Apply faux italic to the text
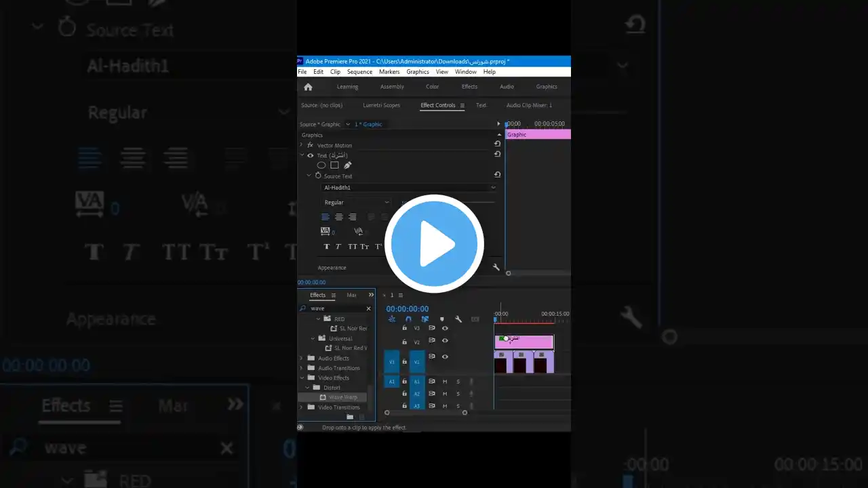Image resolution: width=868 pixels, height=488 pixels. click(x=338, y=247)
